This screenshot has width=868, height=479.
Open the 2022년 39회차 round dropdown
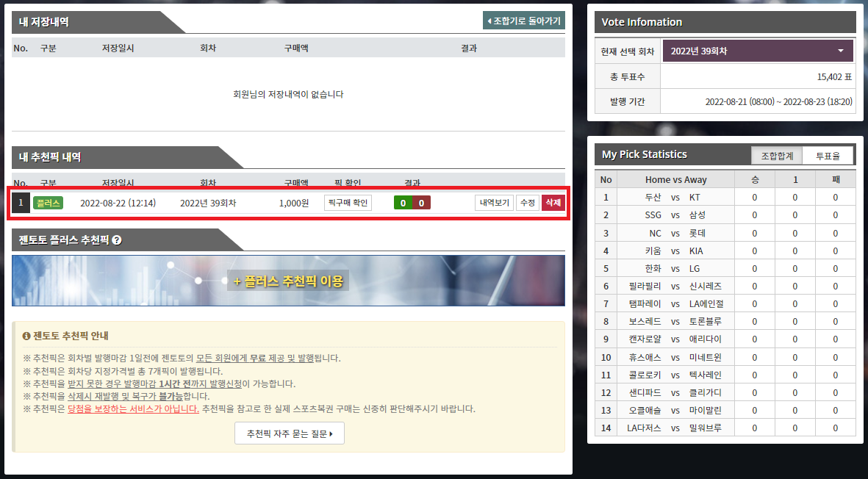click(757, 51)
